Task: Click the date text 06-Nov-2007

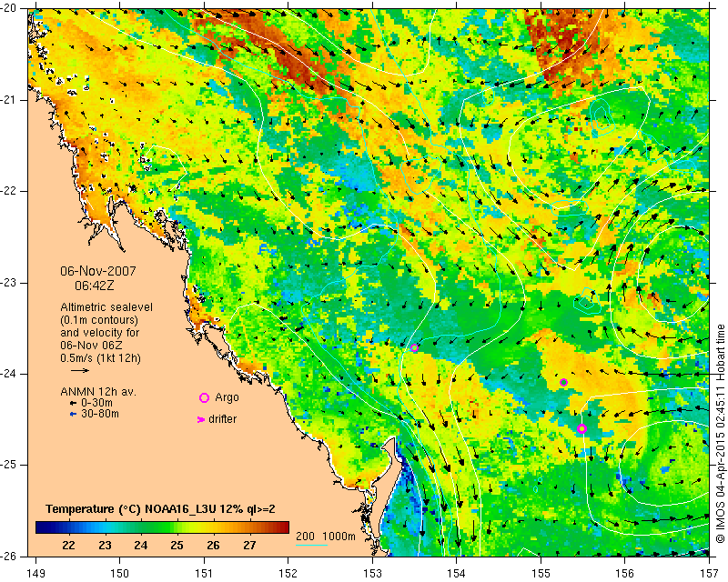Action: (98, 271)
